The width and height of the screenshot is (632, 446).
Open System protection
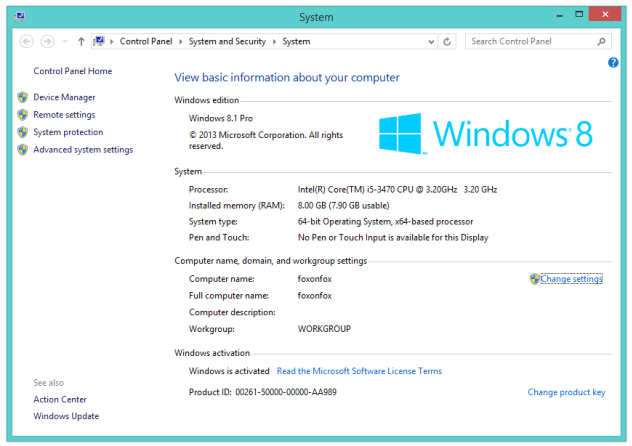(68, 132)
